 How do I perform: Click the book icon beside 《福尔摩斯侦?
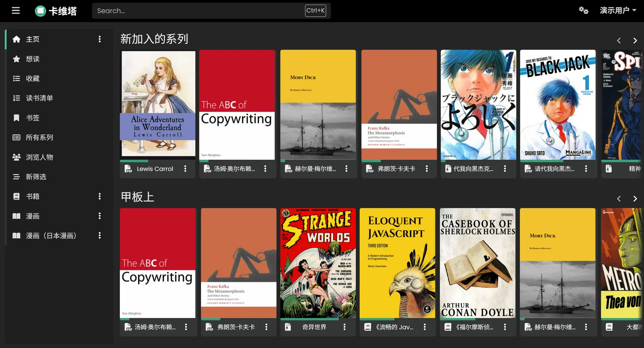tap(448, 327)
